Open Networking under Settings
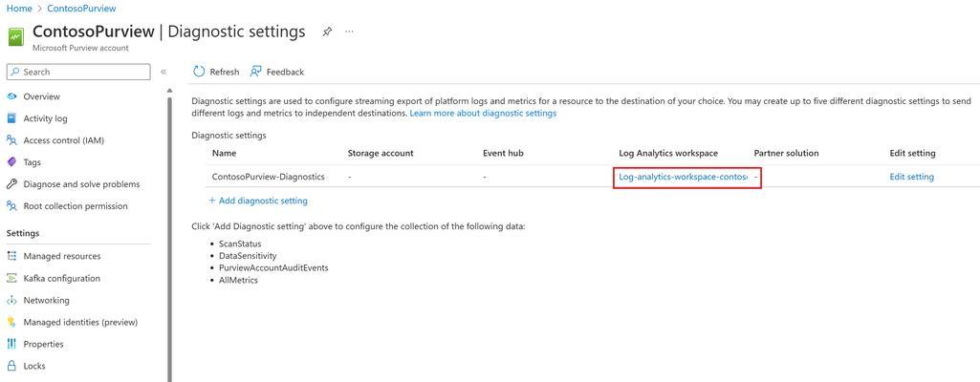The image size is (980, 382). pos(46,300)
